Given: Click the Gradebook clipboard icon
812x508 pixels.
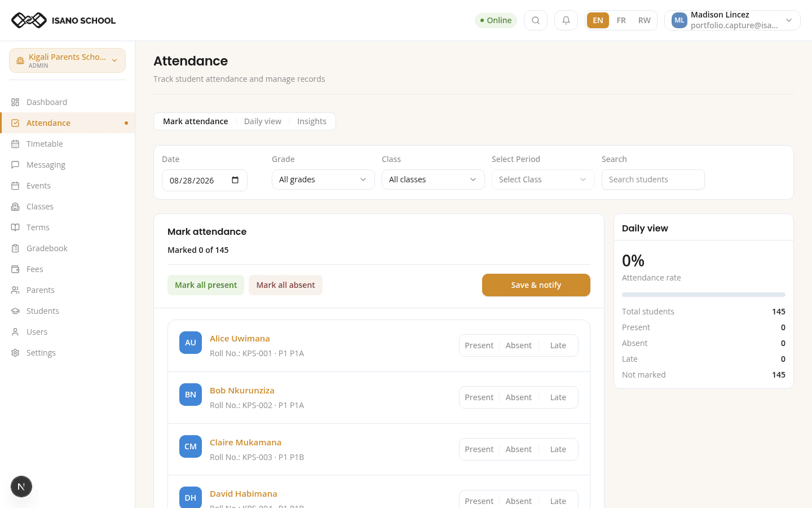Looking at the screenshot, I should click(15, 248).
